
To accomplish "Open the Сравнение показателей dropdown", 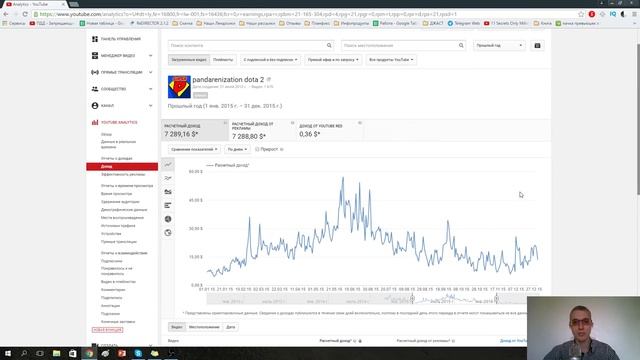I will tap(194, 149).
